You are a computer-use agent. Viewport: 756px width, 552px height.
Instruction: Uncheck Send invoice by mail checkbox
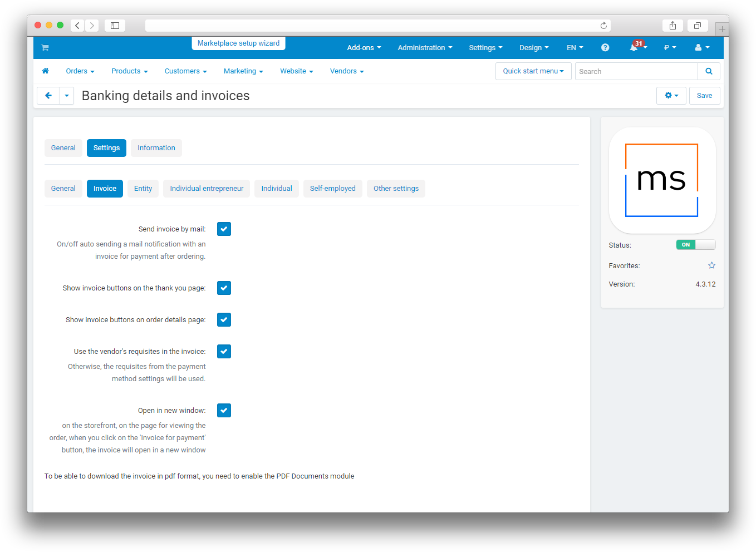[224, 229]
